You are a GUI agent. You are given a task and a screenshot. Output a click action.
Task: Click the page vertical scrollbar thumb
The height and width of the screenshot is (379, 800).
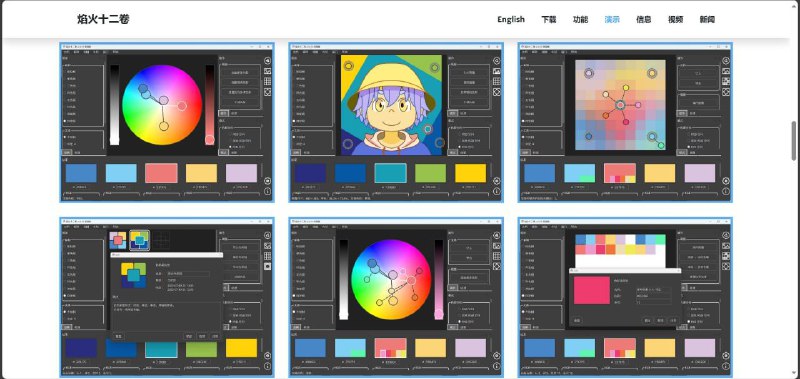click(x=794, y=141)
